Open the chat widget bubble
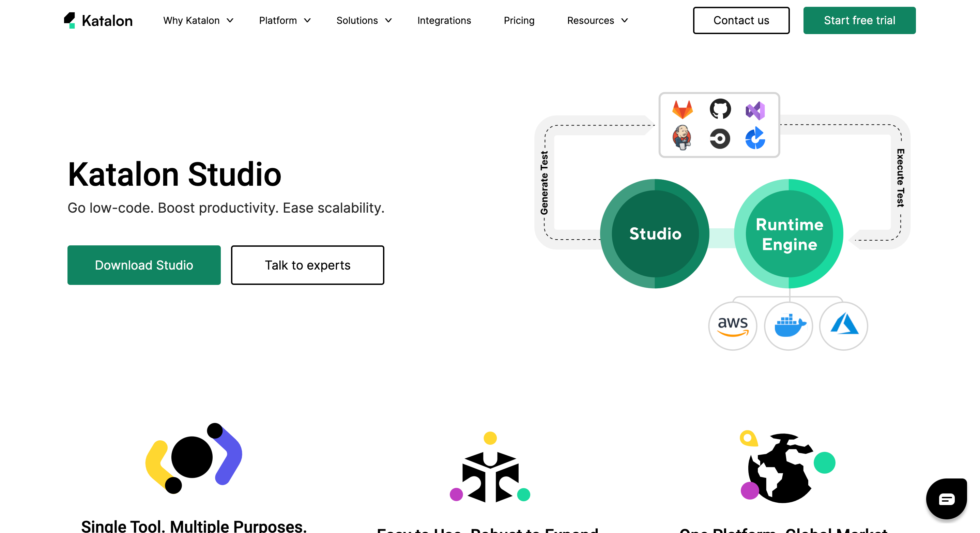This screenshot has width=980, height=533. pos(946,498)
